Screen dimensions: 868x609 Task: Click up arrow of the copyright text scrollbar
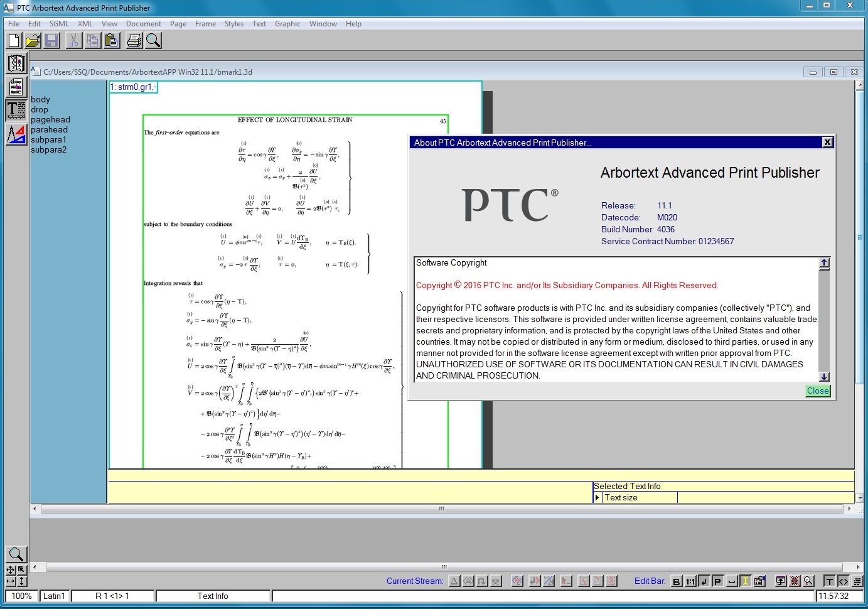[x=825, y=263]
